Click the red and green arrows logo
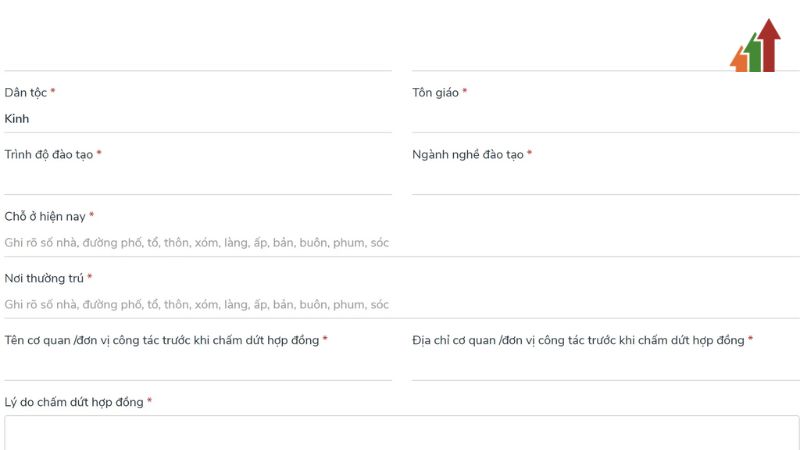Screen dimensions: 800x450 coord(755,46)
